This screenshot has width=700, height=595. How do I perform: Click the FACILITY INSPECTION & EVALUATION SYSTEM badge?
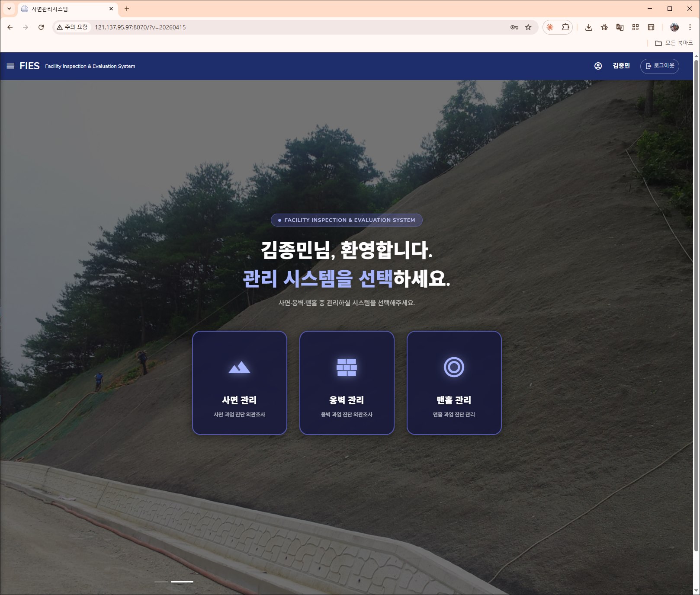(x=347, y=220)
